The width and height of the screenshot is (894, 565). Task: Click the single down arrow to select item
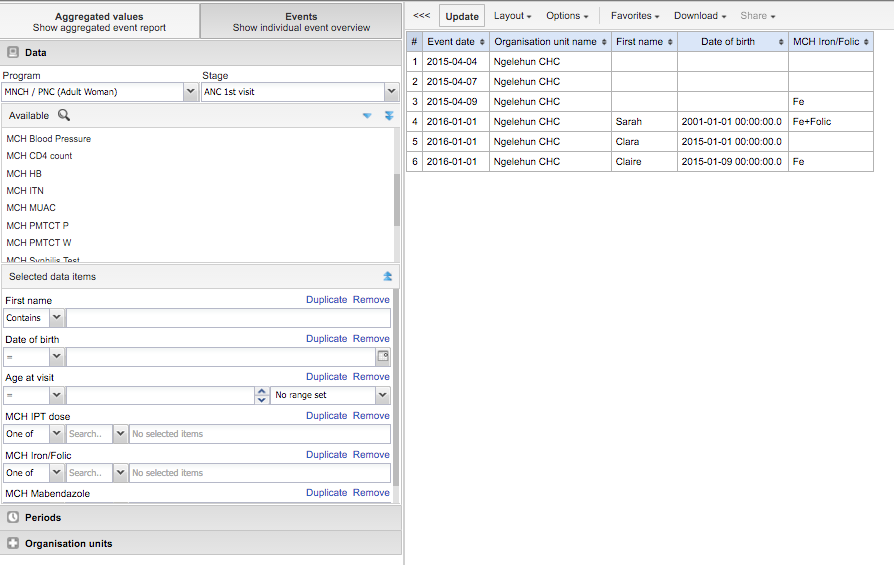pos(367,116)
